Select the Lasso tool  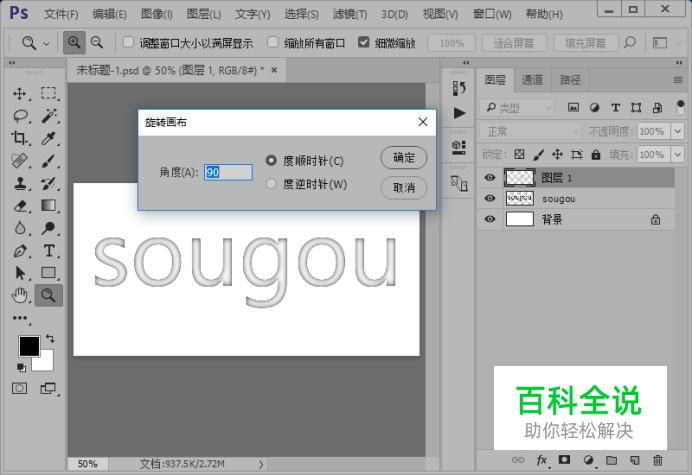click(x=20, y=116)
